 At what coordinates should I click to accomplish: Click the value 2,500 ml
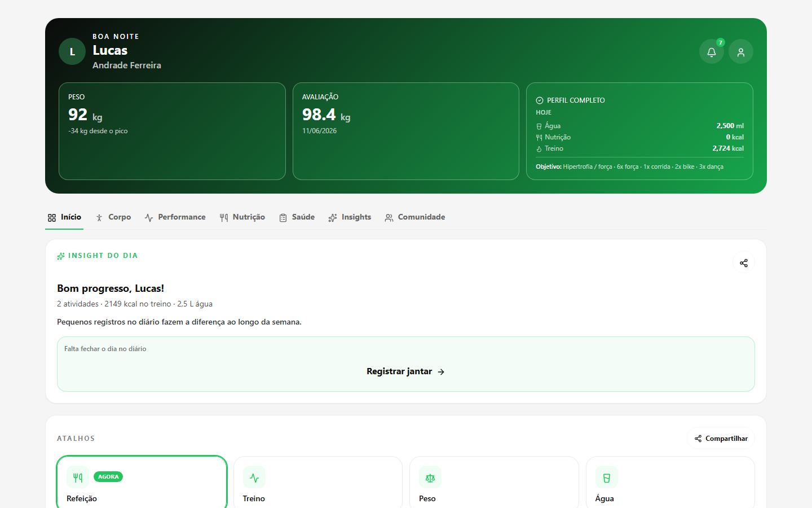[730, 126]
